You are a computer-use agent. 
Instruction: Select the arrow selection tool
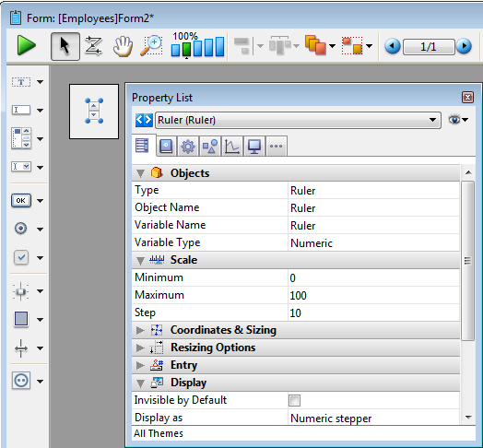(x=65, y=46)
